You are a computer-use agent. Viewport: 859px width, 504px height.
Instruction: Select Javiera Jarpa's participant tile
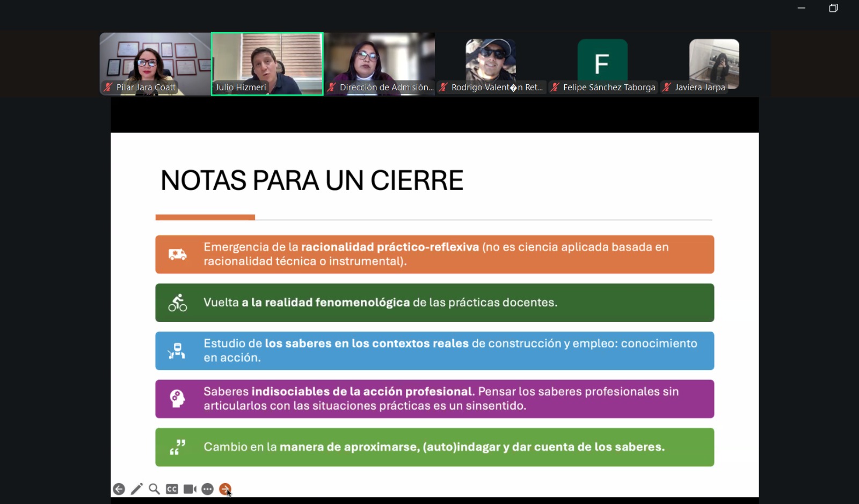(714, 60)
